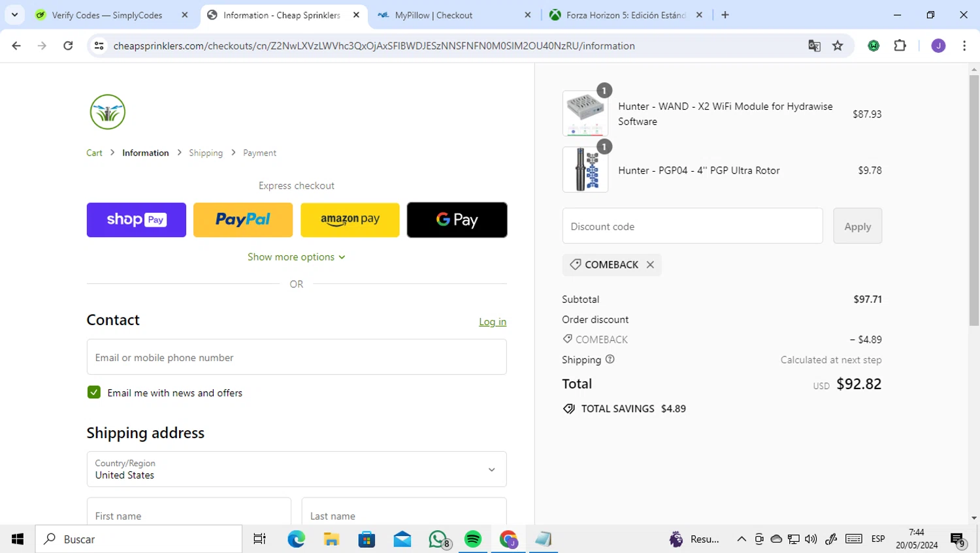Screen dimensions: 980x553
Task: Open the Extensions puzzle menu
Action: (x=900, y=46)
